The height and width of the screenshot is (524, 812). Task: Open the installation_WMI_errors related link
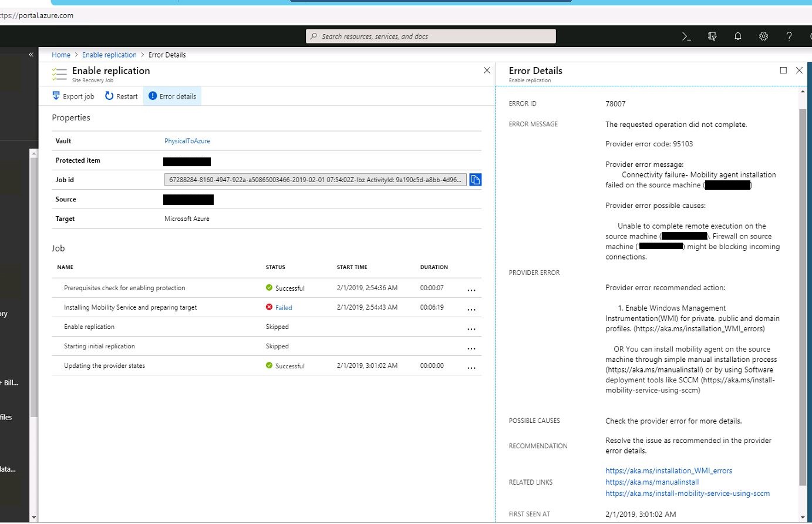669,471
